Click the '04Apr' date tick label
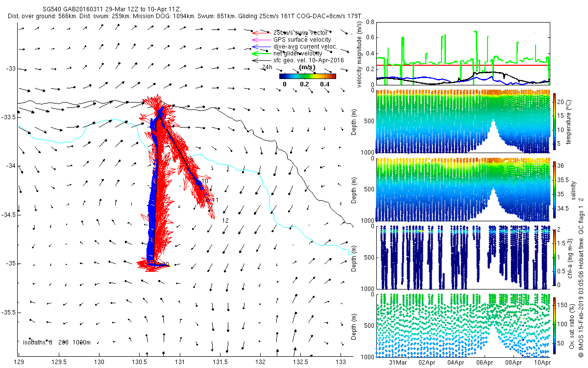 point(456,363)
